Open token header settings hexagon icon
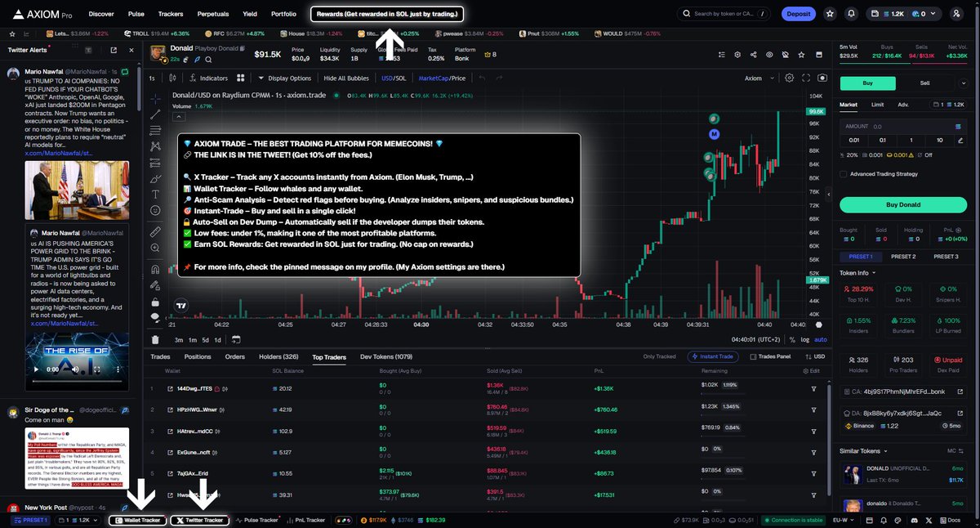Screen dimensions: 980x528 pos(737,55)
